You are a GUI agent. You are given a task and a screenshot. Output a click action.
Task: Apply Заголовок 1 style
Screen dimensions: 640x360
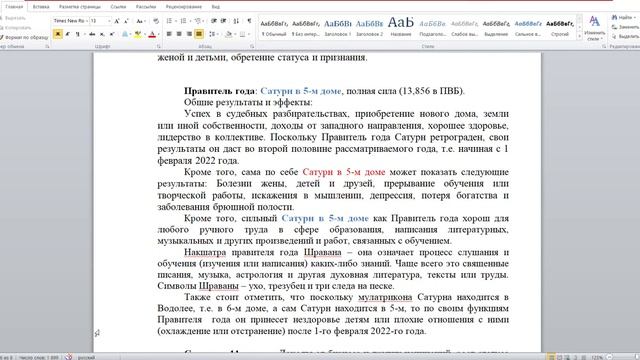pyautogui.click(x=338, y=28)
